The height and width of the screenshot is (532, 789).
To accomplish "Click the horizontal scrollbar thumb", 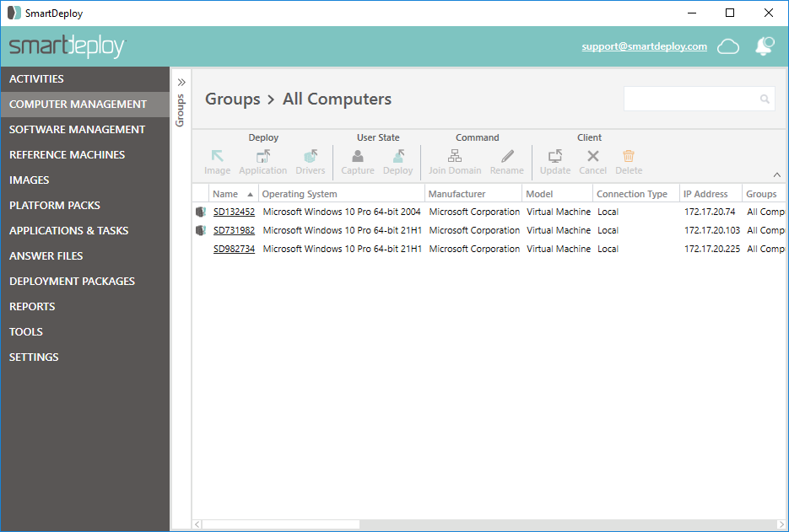I will coord(281,524).
